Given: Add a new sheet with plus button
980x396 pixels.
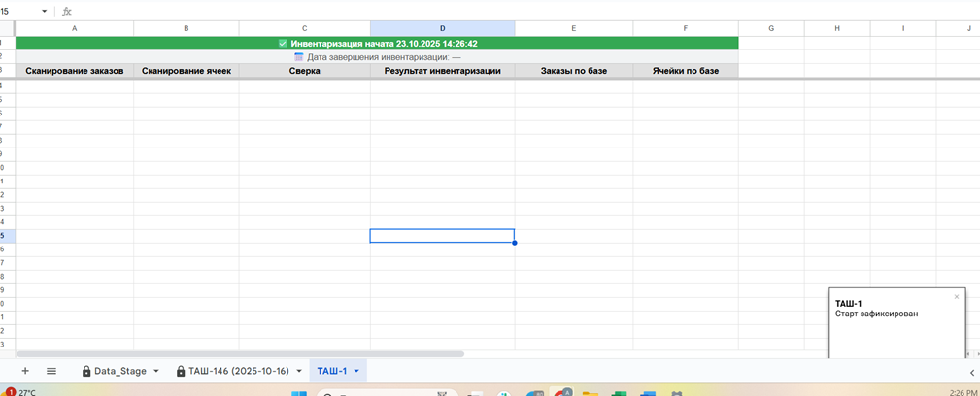Looking at the screenshot, I should tap(25, 371).
